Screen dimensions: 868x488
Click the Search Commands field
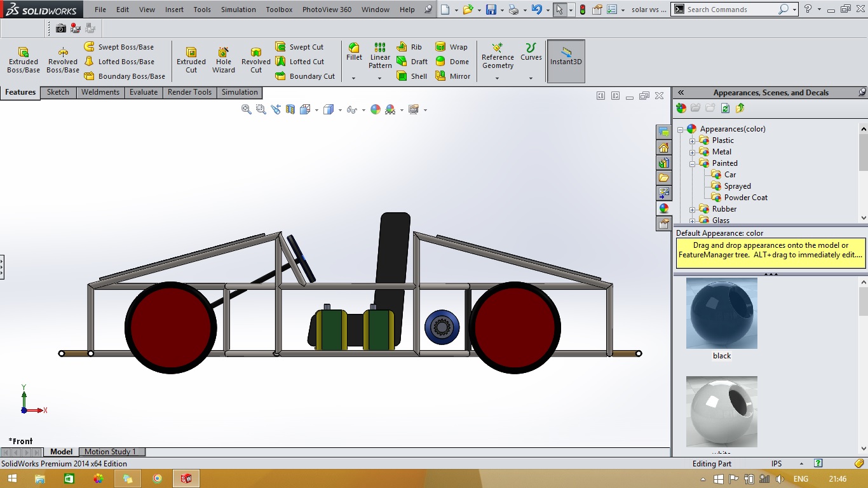[731, 10]
